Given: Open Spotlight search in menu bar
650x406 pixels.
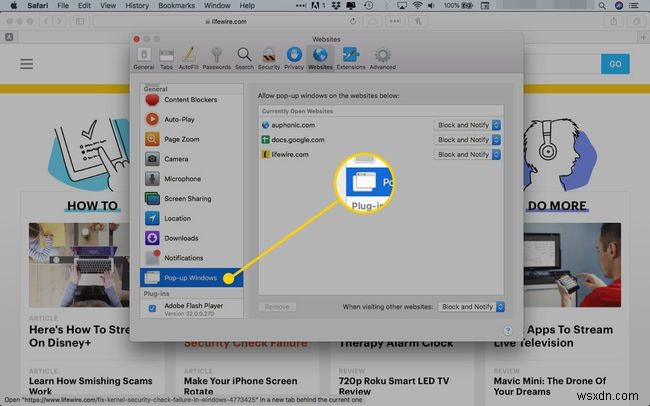Looking at the screenshot, I should (602, 6).
